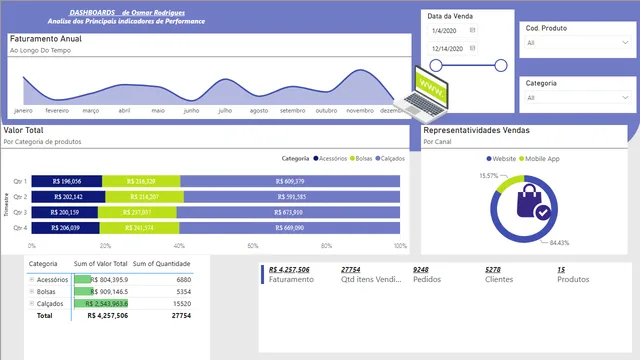Click the janeiro label on the time axis
The image size is (640, 360).
click(23, 111)
